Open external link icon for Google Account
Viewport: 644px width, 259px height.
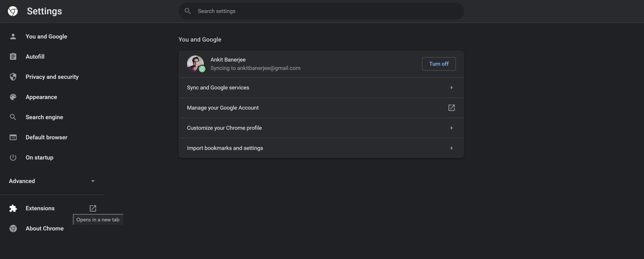pyautogui.click(x=451, y=108)
